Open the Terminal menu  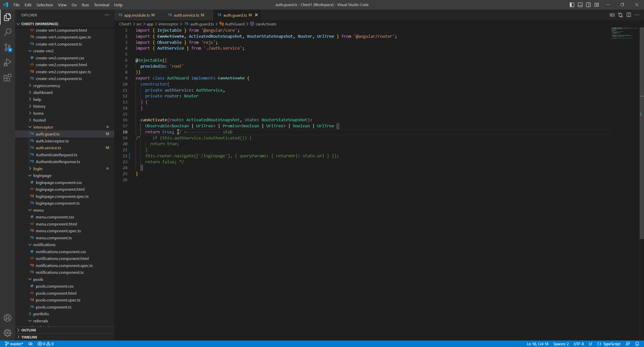101,5
